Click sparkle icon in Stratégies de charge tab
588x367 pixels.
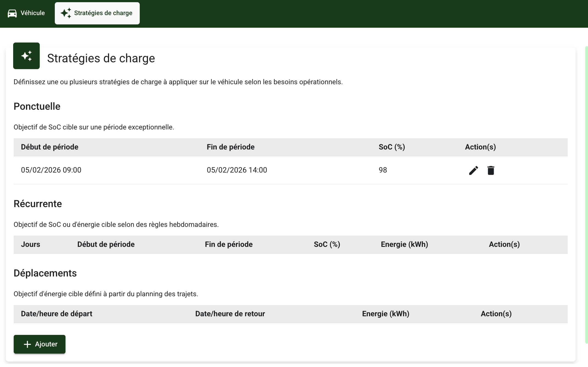pyautogui.click(x=66, y=13)
